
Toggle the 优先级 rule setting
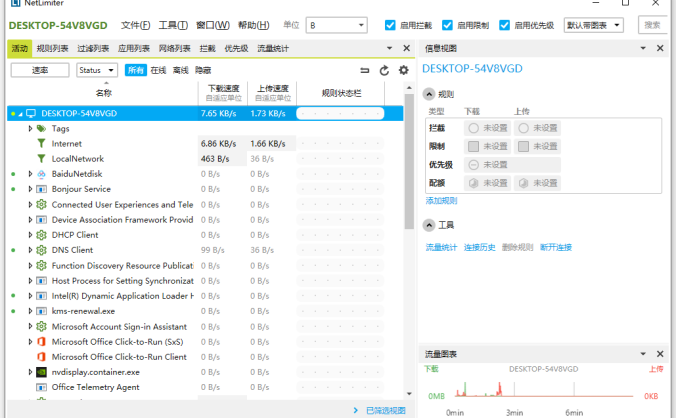(513, 165)
